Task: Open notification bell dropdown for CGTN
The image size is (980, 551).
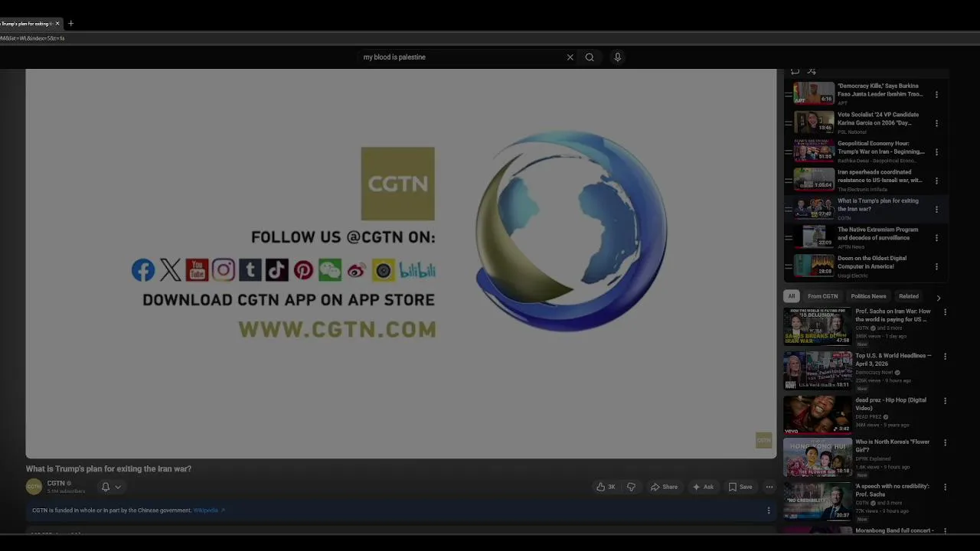Action: point(112,487)
